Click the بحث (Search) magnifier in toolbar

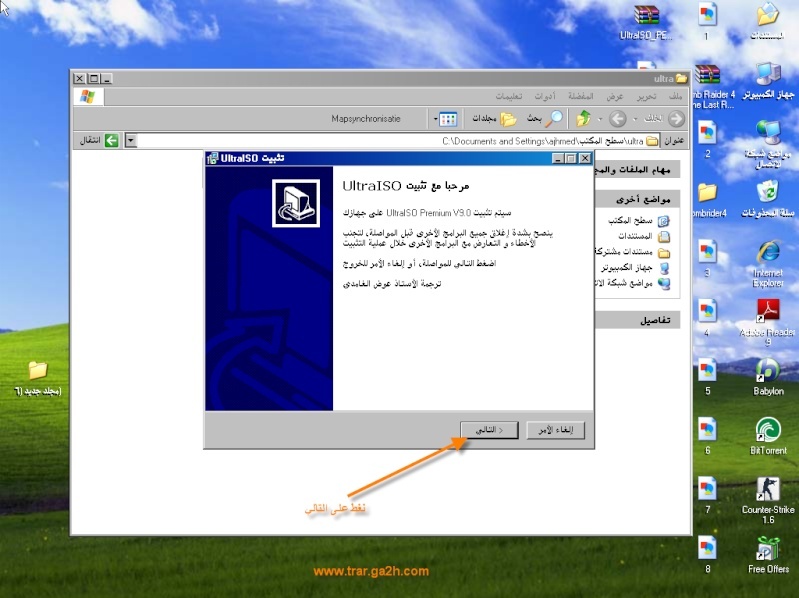[554, 119]
